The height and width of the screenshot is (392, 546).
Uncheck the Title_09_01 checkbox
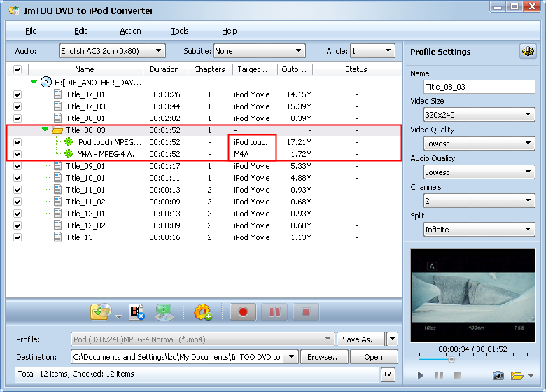[x=17, y=166]
